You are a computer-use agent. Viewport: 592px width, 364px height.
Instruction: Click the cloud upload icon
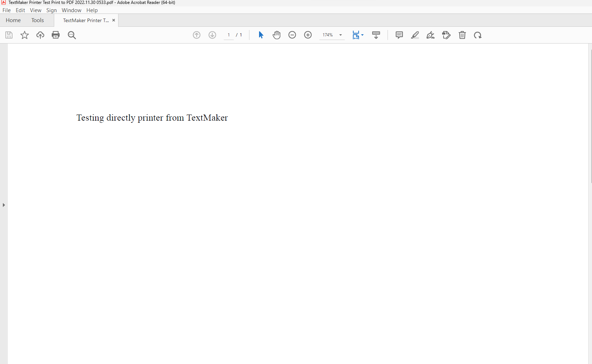point(40,35)
